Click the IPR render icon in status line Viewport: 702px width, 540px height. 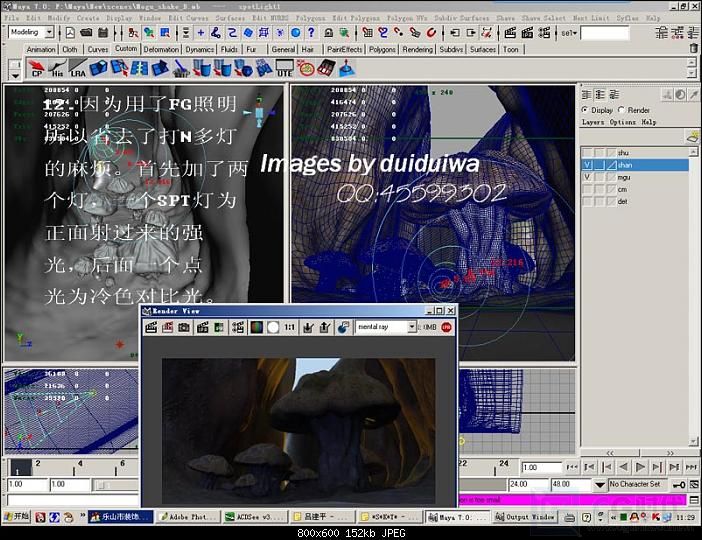click(x=527, y=33)
